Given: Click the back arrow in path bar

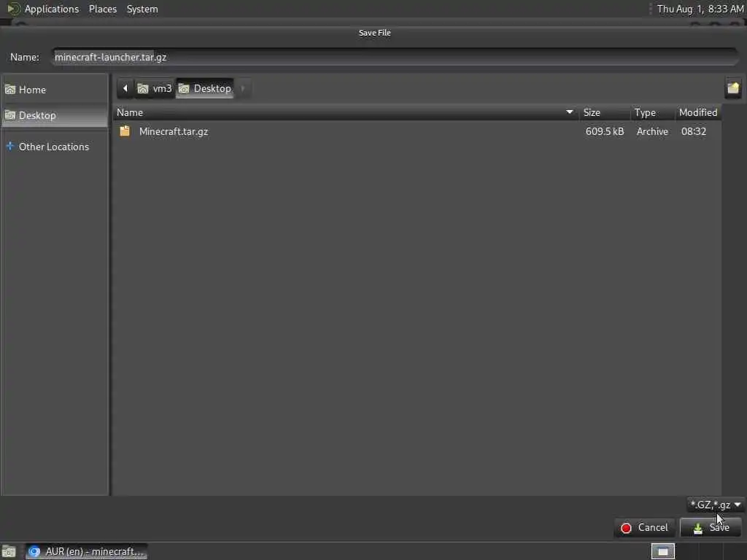Looking at the screenshot, I should [125, 88].
